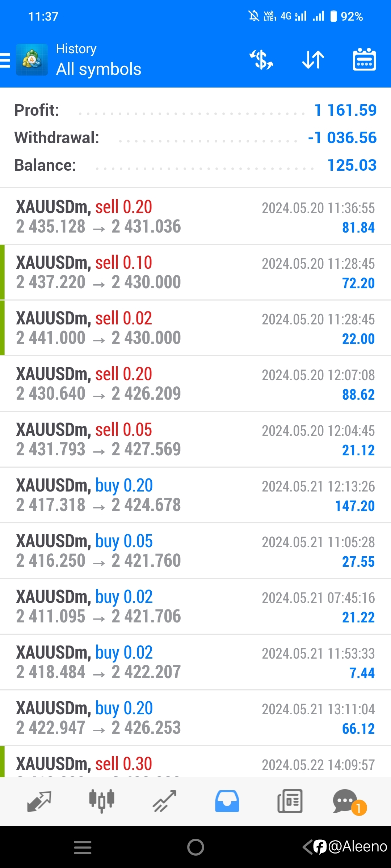Open the calendar date range icon

(364, 59)
